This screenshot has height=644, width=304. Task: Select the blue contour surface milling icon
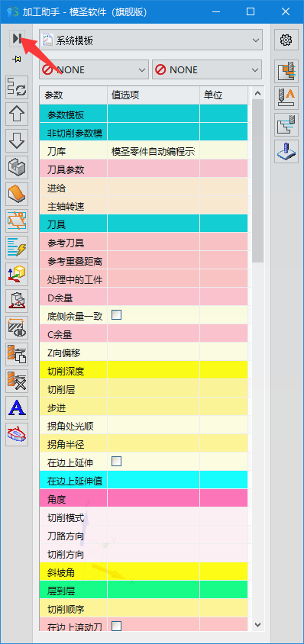pos(286,151)
